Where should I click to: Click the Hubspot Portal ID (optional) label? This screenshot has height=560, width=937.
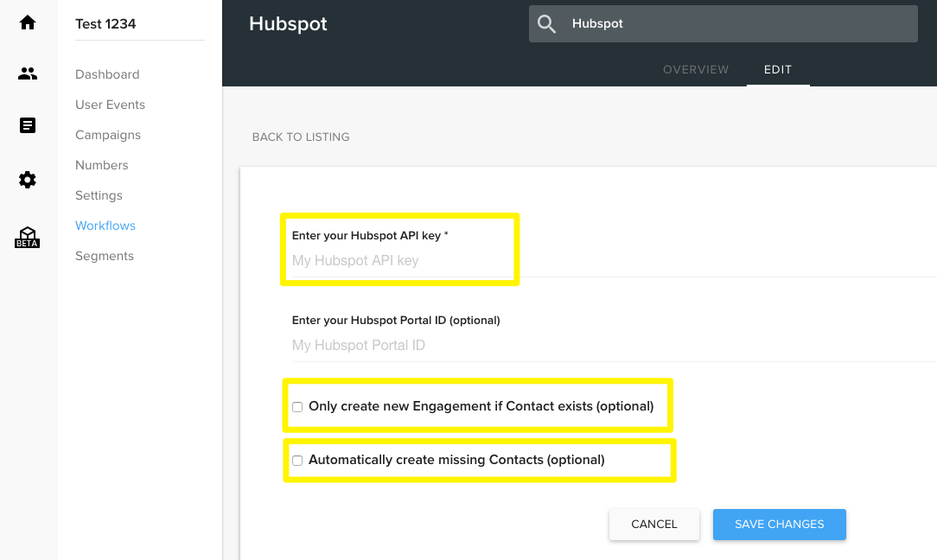(396, 321)
